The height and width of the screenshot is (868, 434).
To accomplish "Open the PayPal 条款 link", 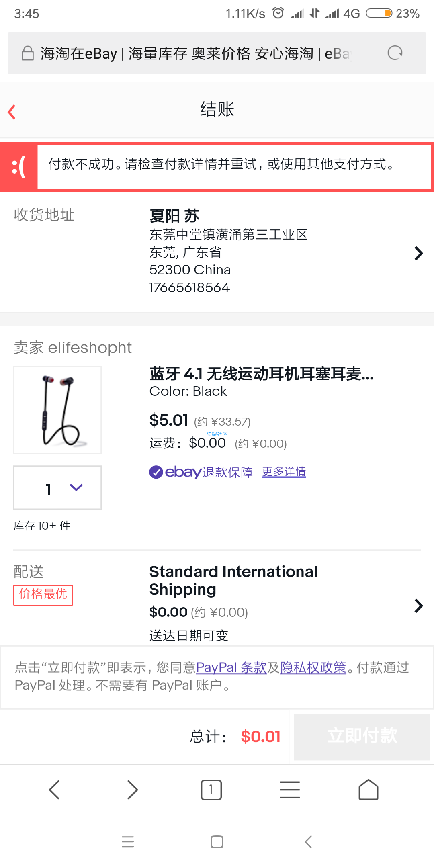I will coord(231,667).
